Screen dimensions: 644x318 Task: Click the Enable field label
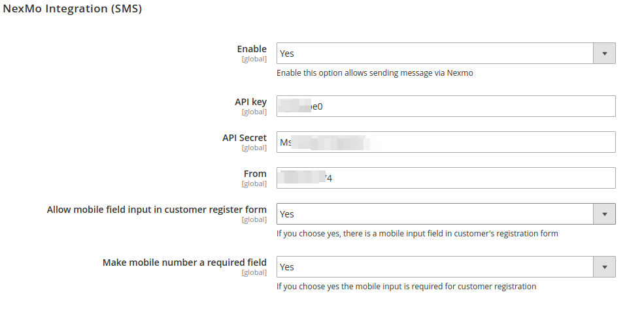coord(252,49)
